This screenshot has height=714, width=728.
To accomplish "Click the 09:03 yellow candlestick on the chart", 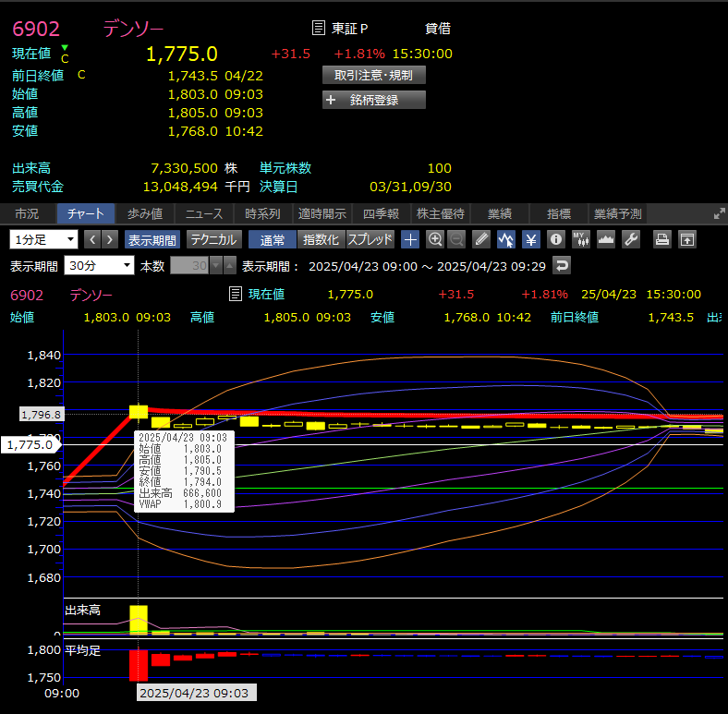I will pos(139,412).
